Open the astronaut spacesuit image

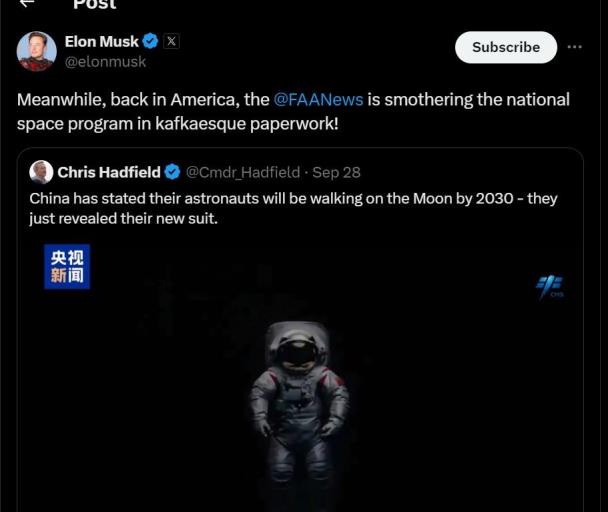[x=298, y=400]
